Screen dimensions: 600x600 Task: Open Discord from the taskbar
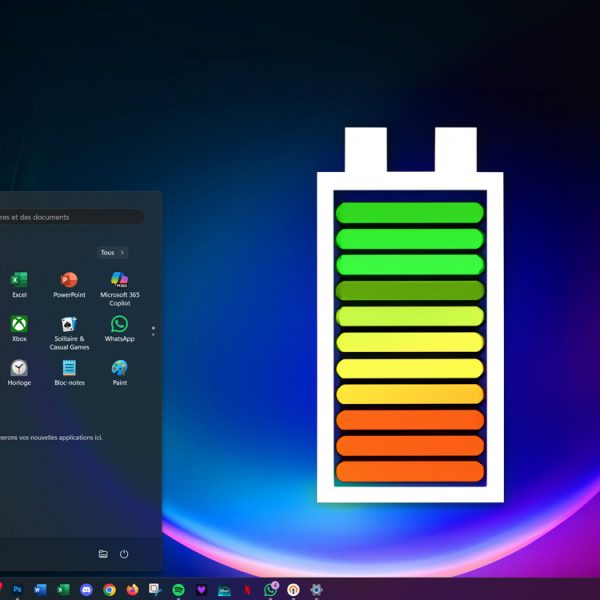[x=86, y=590]
